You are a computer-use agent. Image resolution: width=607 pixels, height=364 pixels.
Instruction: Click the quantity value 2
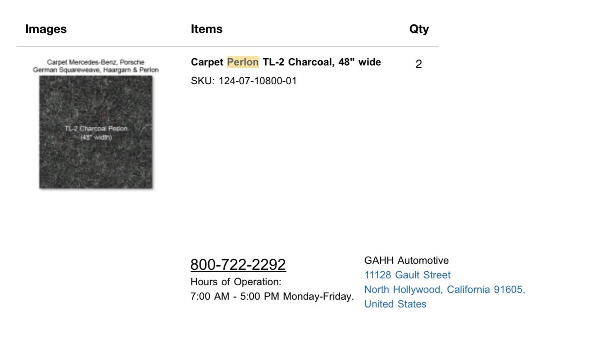pyautogui.click(x=419, y=64)
